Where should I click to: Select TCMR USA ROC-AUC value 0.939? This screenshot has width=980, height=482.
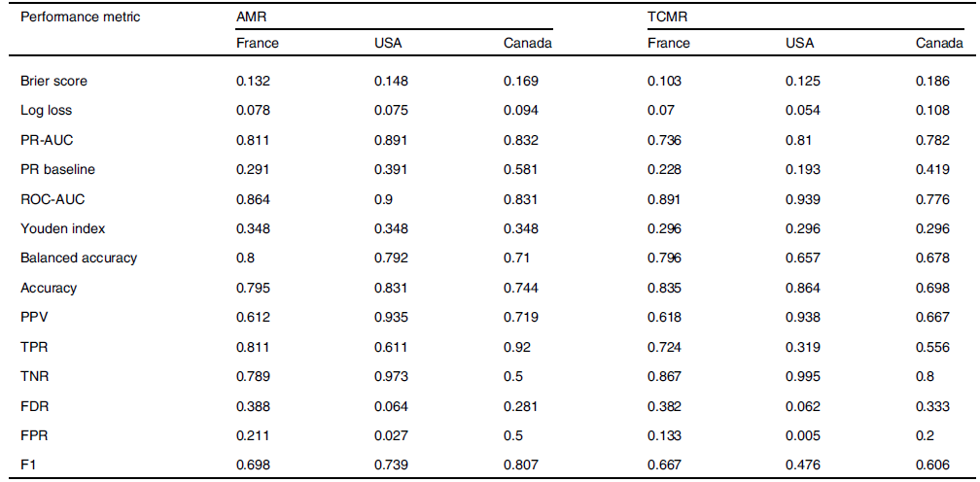click(802, 199)
